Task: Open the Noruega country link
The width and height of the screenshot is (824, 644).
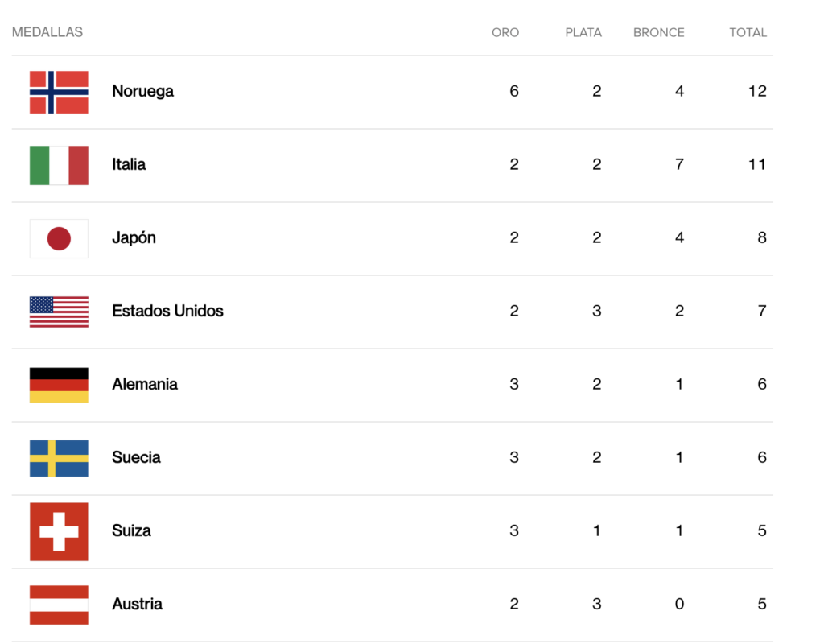Action: [x=142, y=92]
